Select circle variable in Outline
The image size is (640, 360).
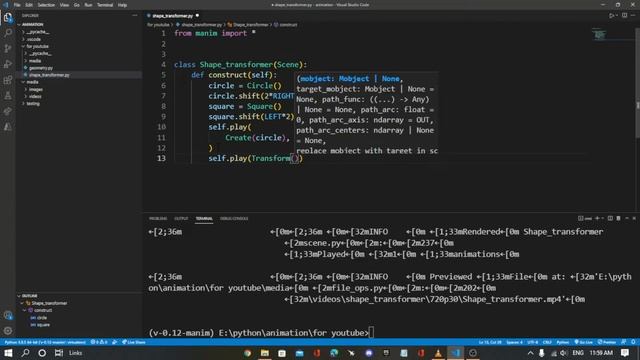[x=42, y=318]
